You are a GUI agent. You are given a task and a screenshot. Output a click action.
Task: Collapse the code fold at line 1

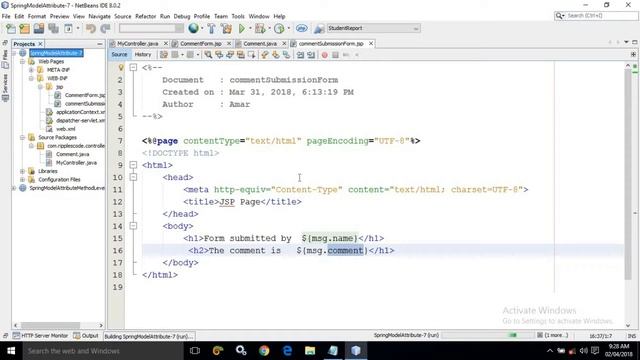tap(133, 67)
